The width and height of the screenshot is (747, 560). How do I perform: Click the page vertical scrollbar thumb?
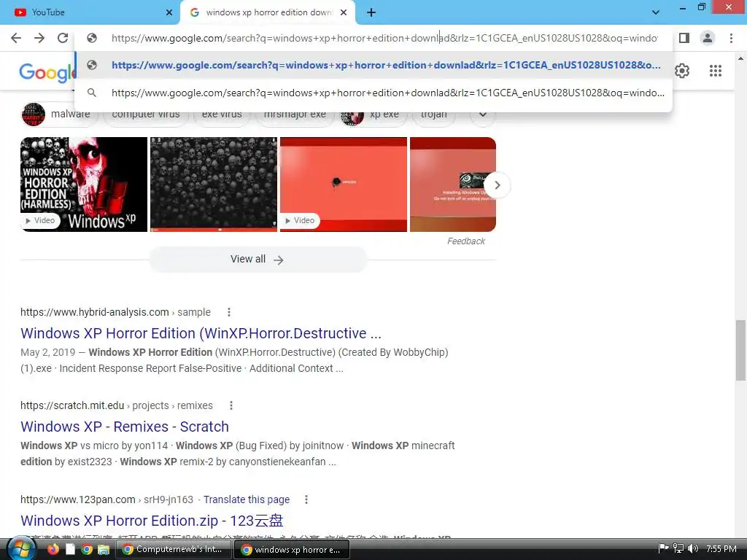pos(740,351)
